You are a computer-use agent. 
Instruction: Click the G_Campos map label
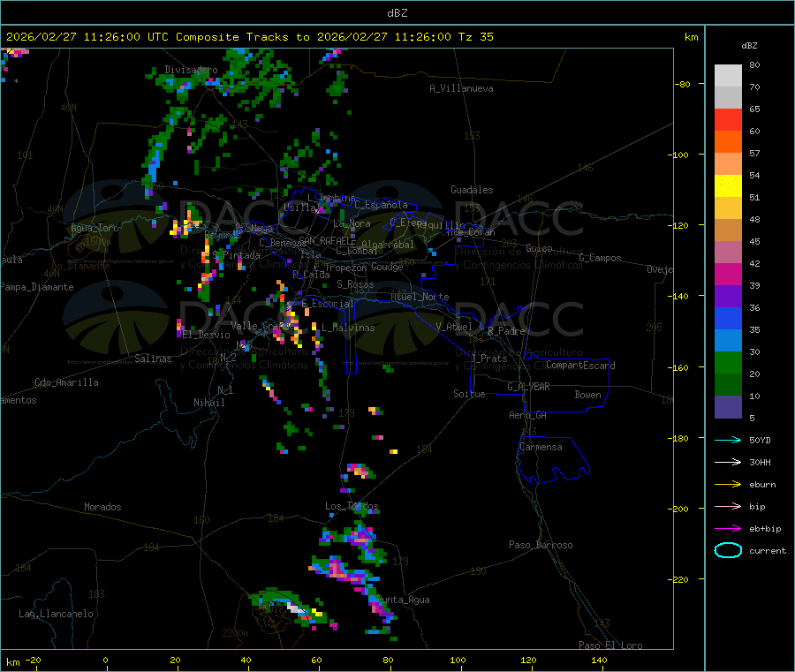click(x=601, y=258)
